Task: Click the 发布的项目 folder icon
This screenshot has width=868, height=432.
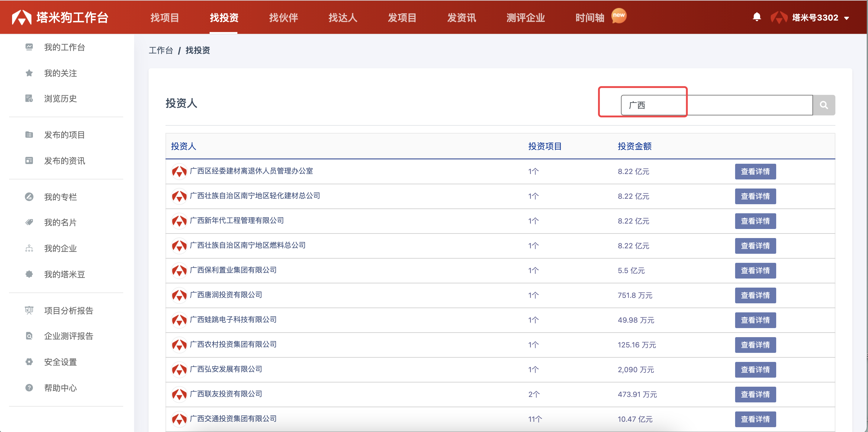Action: click(x=29, y=135)
